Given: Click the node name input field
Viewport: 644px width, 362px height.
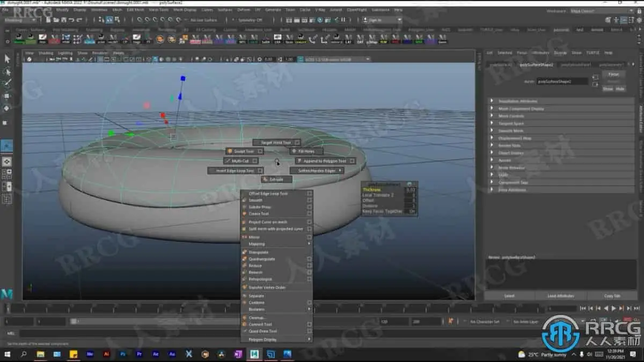Looking at the screenshot, I should [562, 81].
